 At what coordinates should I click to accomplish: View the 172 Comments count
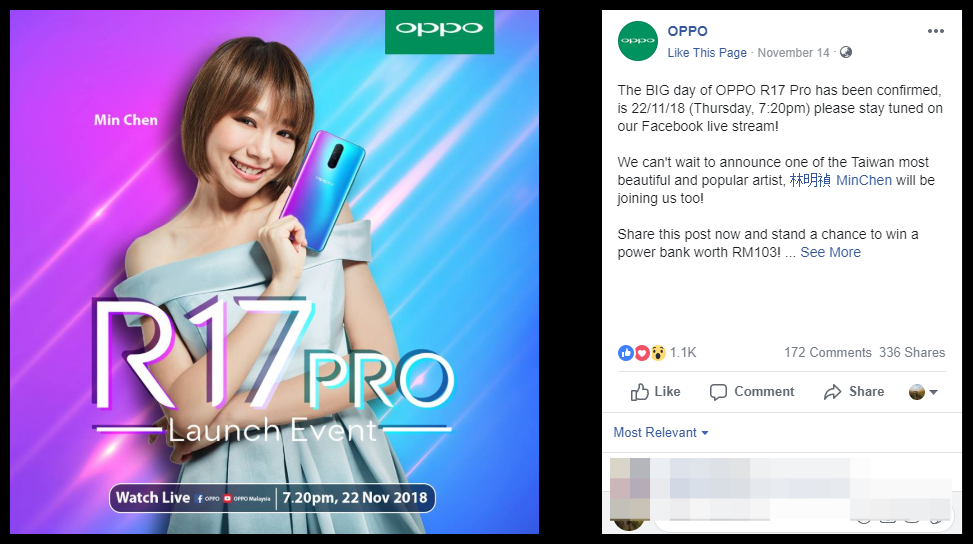click(827, 353)
